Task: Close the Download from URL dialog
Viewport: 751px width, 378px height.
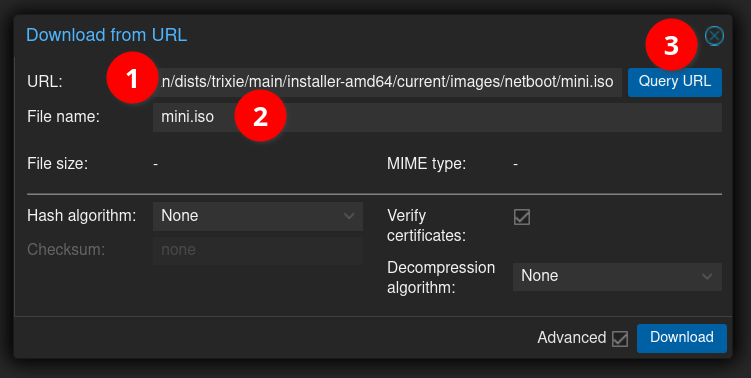Action: coord(714,36)
